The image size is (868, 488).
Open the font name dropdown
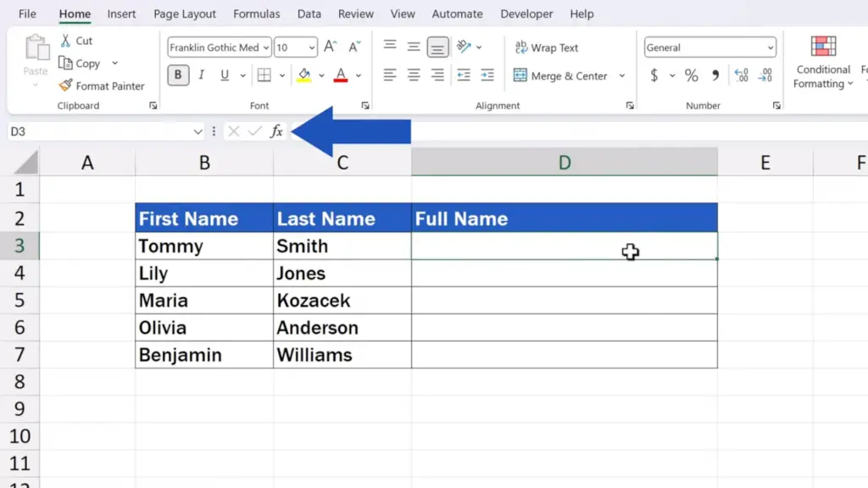coord(265,47)
